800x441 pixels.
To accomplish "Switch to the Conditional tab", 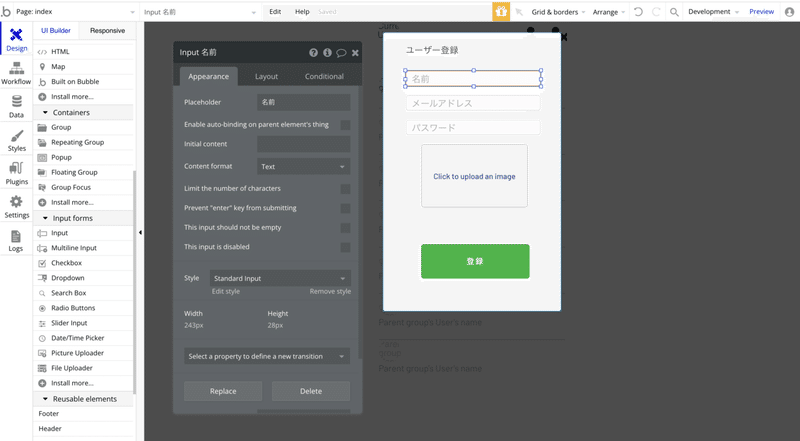I will [324, 77].
